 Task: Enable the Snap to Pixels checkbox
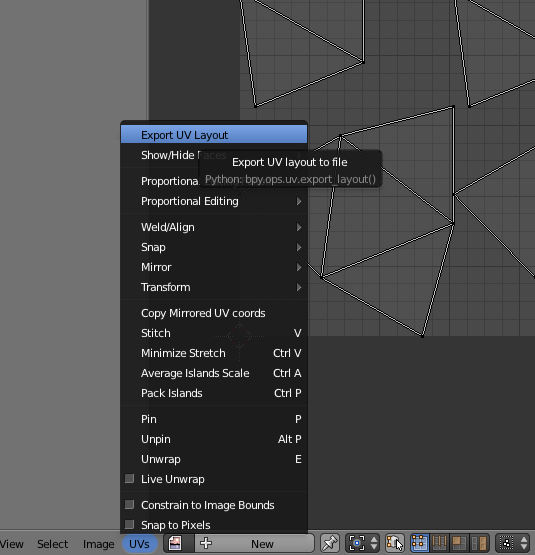tap(130, 525)
